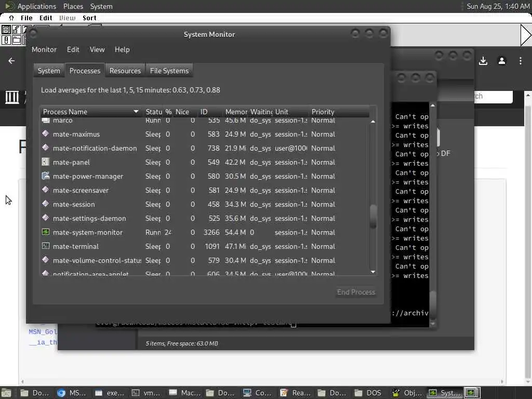Click terminal window scroll-up arrow

(x=433, y=105)
